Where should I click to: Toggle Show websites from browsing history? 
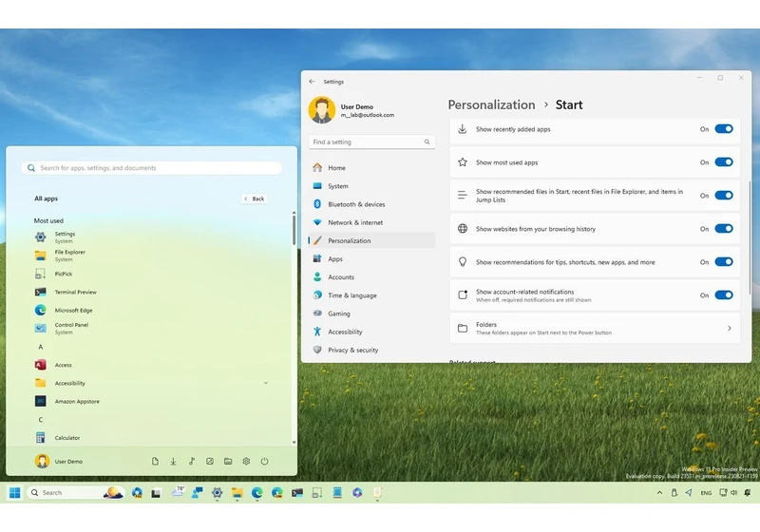724,229
